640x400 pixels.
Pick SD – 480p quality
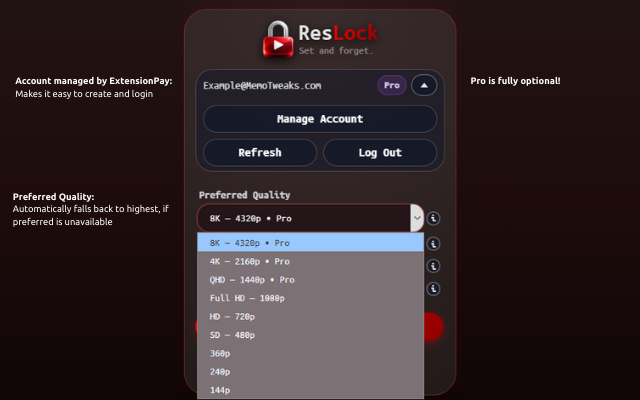[311, 335]
